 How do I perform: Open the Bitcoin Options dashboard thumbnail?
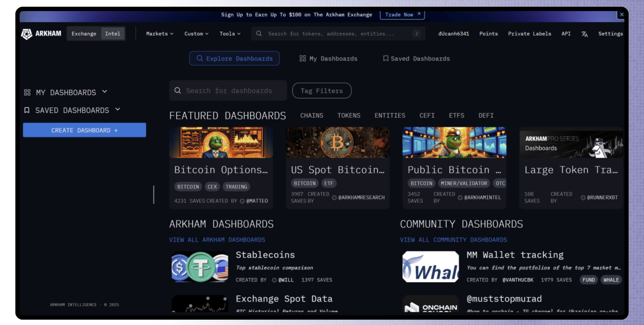click(x=221, y=142)
